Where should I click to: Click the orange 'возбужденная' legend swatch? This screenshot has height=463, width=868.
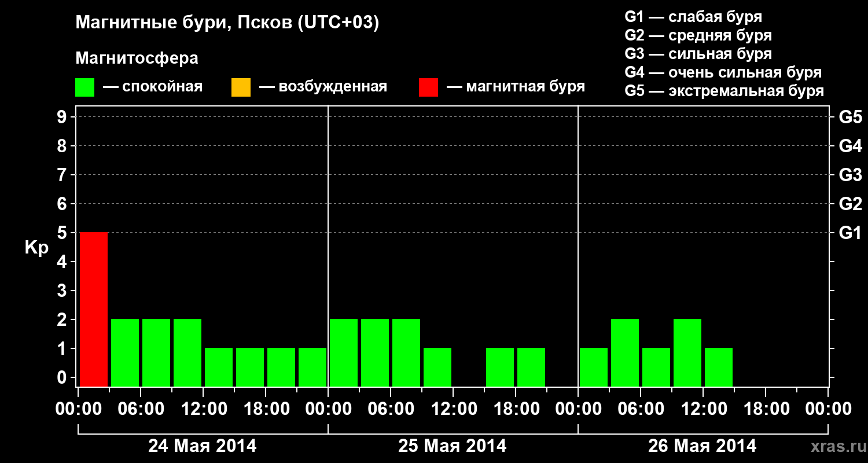[241, 87]
